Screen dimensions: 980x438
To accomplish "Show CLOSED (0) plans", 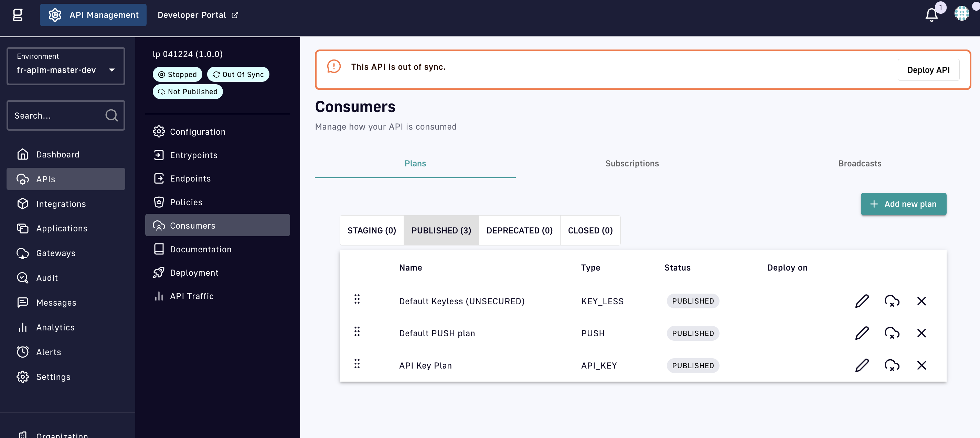I will pyautogui.click(x=590, y=230).
